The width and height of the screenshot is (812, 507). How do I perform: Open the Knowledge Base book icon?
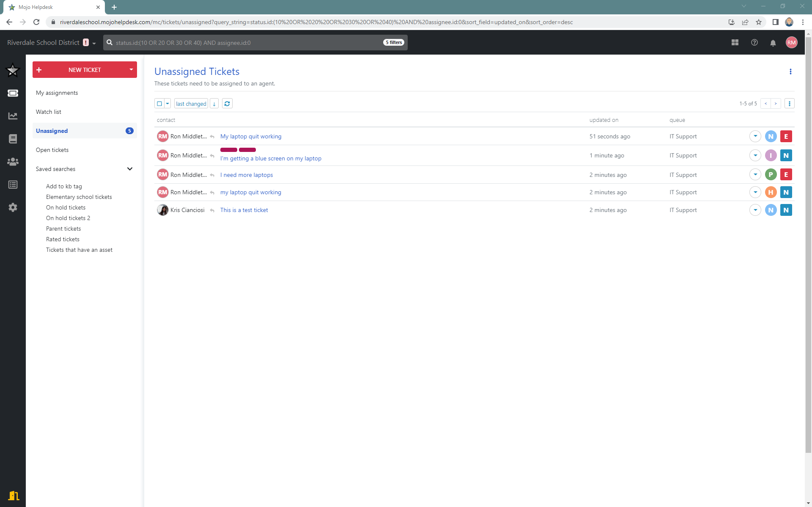[x=13, y=138]
